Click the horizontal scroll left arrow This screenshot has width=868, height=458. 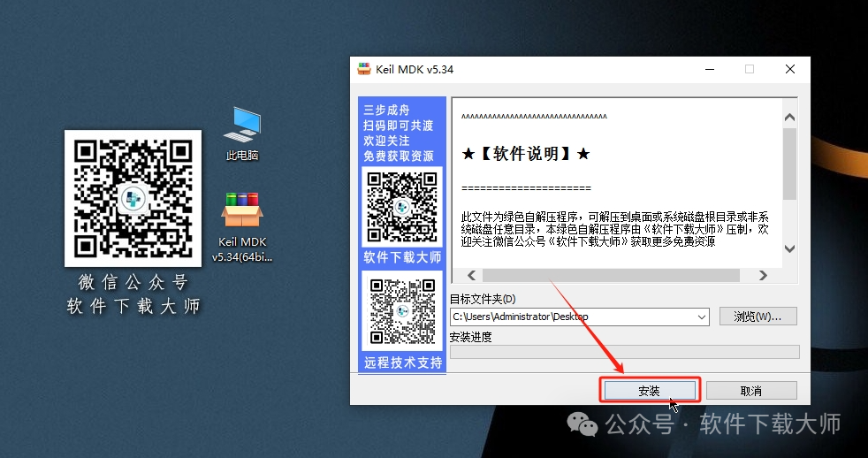point(472,275)
